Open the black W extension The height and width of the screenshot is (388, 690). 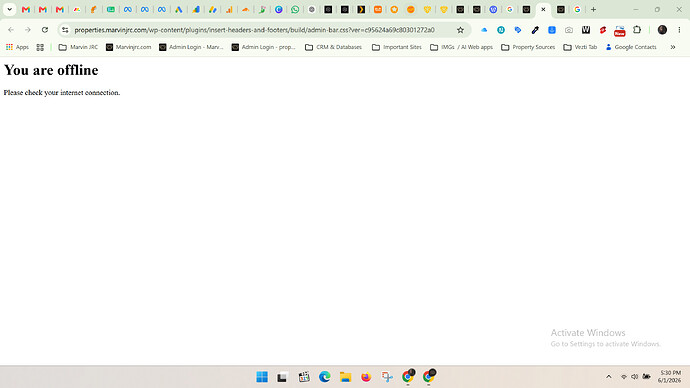586,30
